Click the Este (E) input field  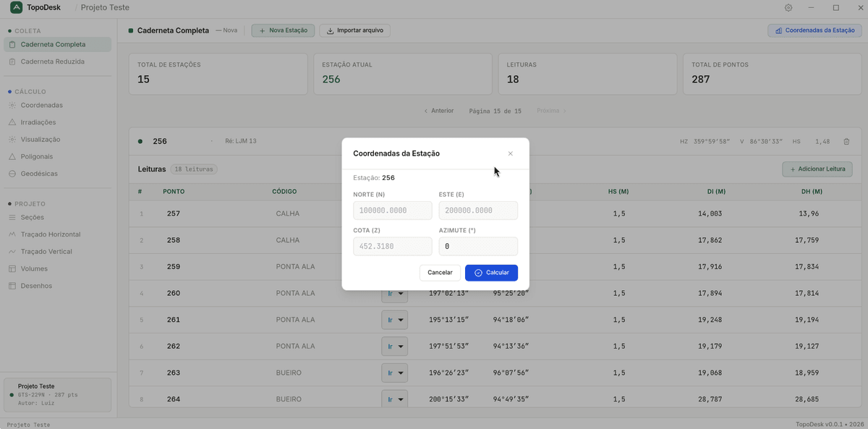(x=478, y=211)
